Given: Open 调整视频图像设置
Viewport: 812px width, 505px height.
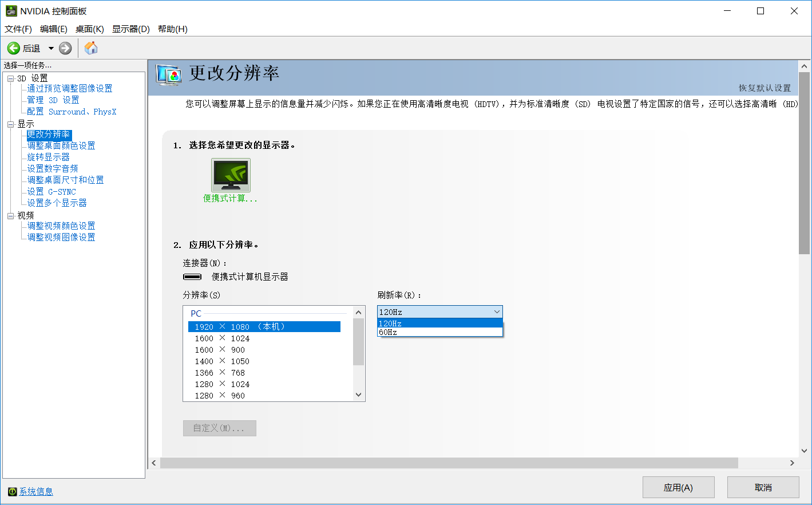Looking at the screenshot, I should 61,238.
